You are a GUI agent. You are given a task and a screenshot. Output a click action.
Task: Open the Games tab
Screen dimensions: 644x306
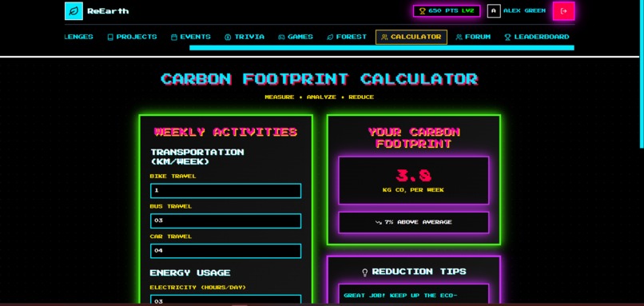click(296, 37)
